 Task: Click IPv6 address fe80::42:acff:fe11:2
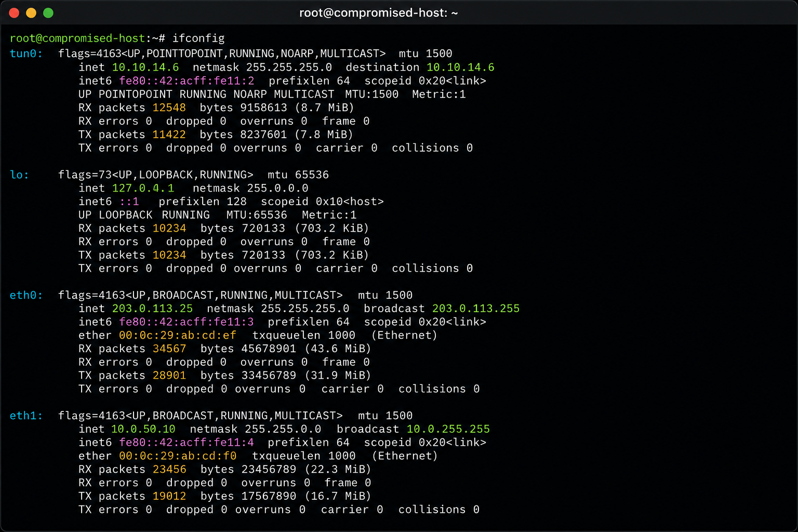187,81
